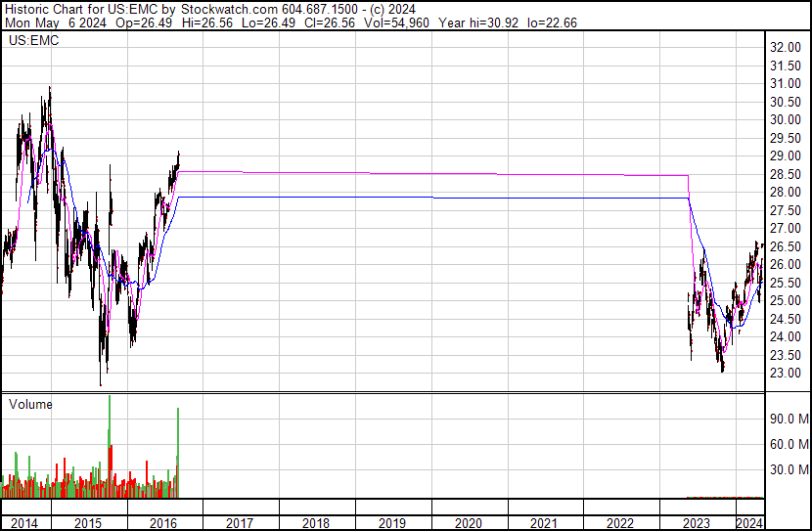Click the lo=22.66 header value
Viewport: 812px width, 531px height.
coord(552,22)
